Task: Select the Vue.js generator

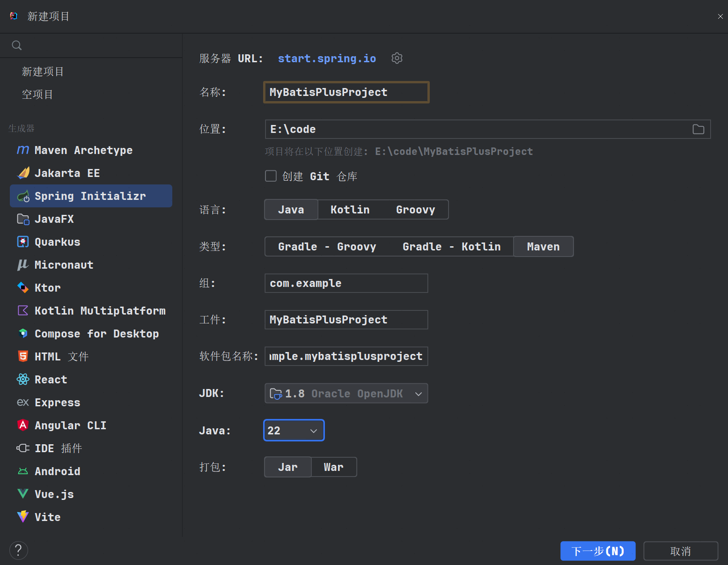Action: pos(91,494)
